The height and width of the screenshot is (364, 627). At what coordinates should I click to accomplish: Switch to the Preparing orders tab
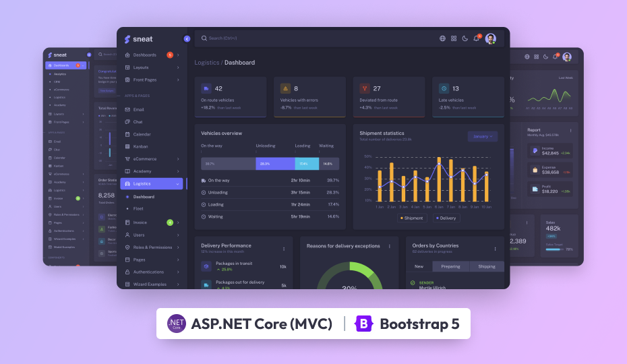click(450, 266)
